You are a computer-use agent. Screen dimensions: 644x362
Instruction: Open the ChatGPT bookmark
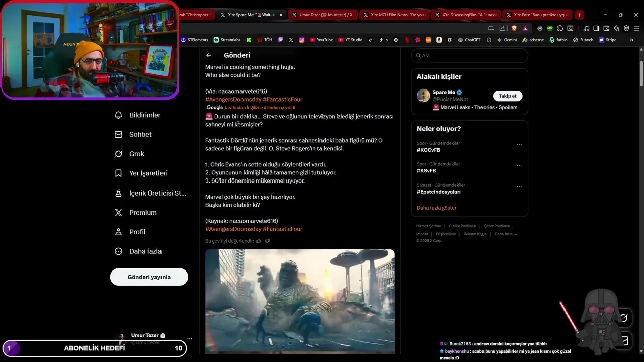click(469, 40)
